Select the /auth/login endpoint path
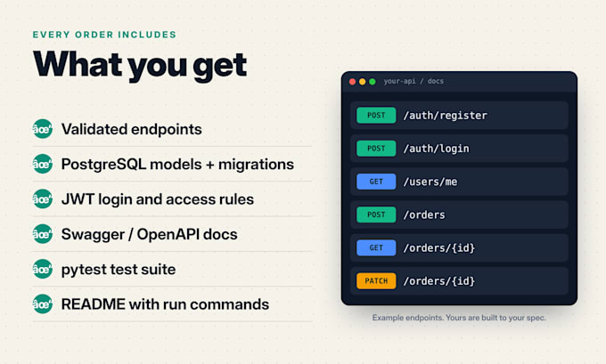The image size is (606, 364). tap(437, 149)
